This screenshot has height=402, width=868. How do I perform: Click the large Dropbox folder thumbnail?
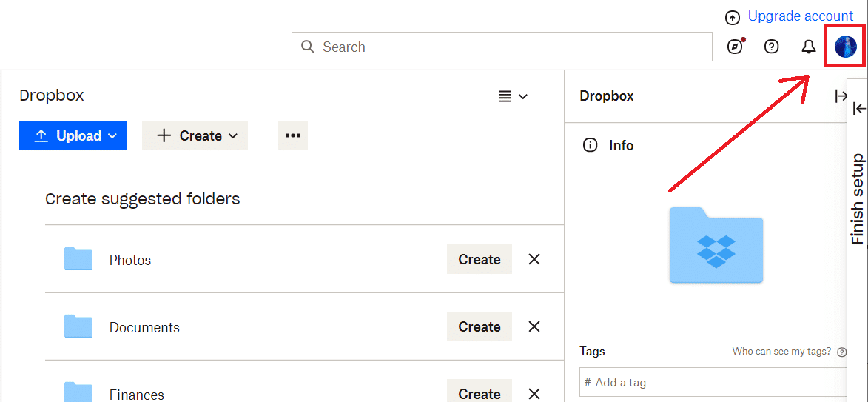716,245
